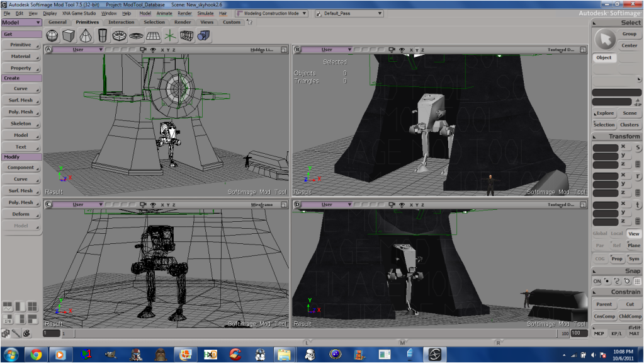644x363 pixels.
Task: Create a lattice with the wire cage icon
Action: tap(186, 36)
